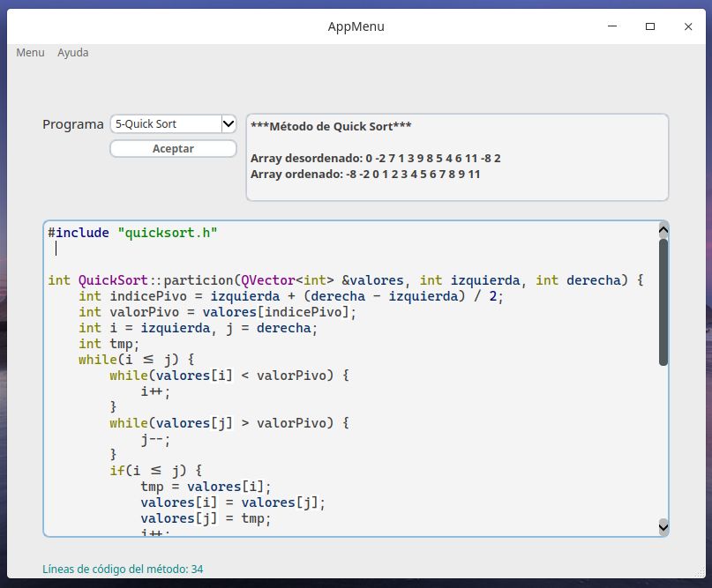The height and width of the screenshot is (588, 712).
Task: Click the minimize window icon
Action: (611, 27)
